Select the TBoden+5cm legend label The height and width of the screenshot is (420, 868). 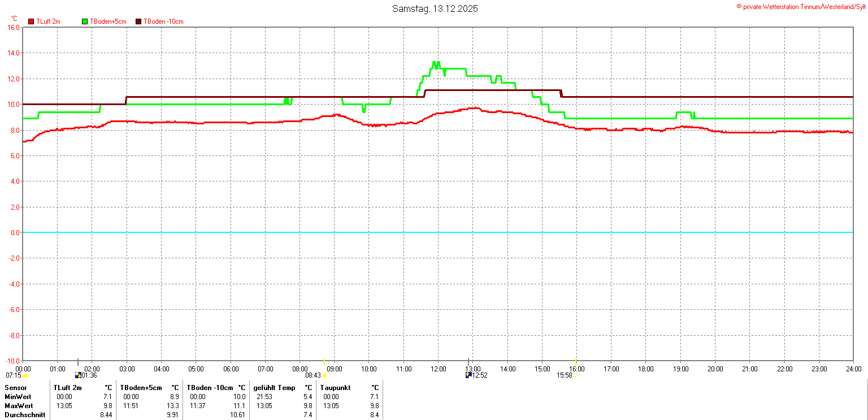[x=108, y=21]
